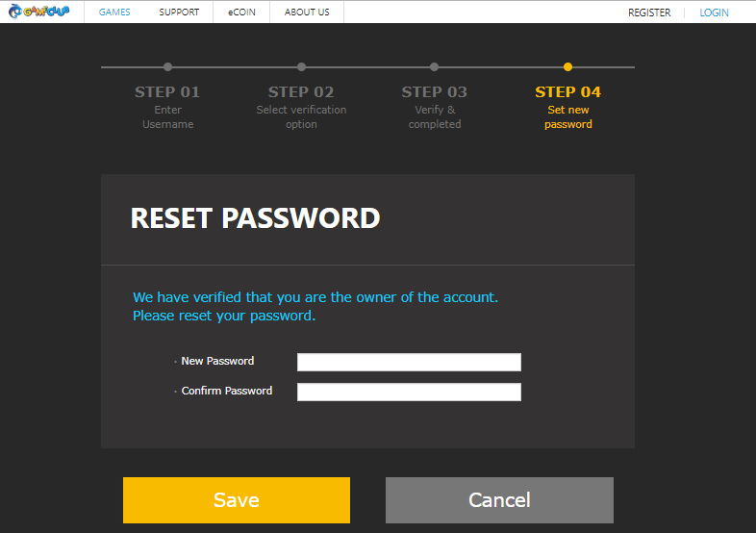
Task: Click the Step 03 progress dot
Action: [435, 67]
